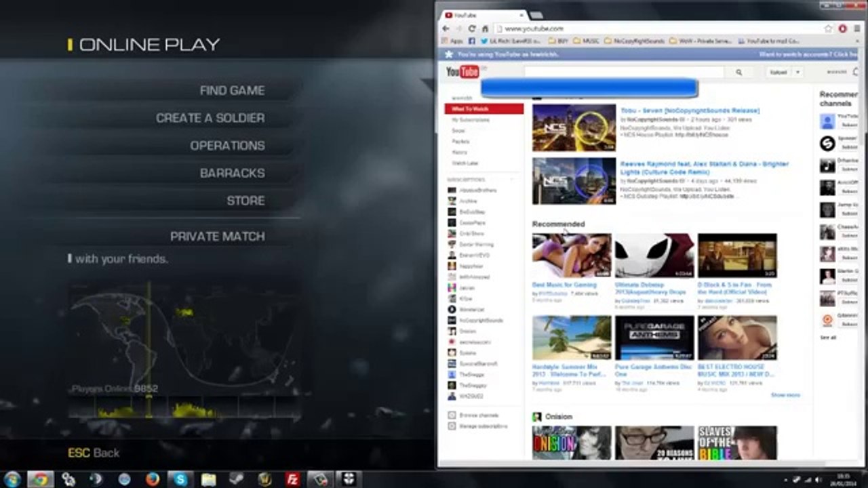Screen dimensions: 868x488
Task: Open NoCopyrightSounds subscription in sidebar
Action: point(475,321)
